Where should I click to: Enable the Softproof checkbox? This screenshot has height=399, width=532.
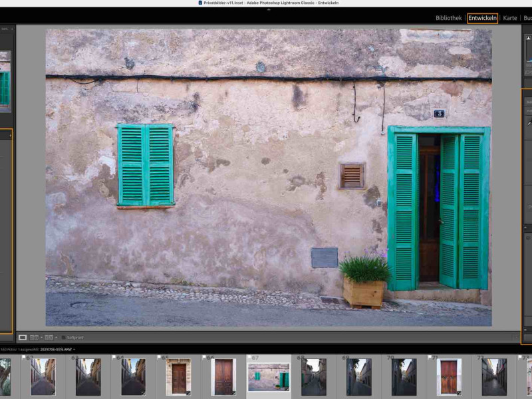coord(63,338)
